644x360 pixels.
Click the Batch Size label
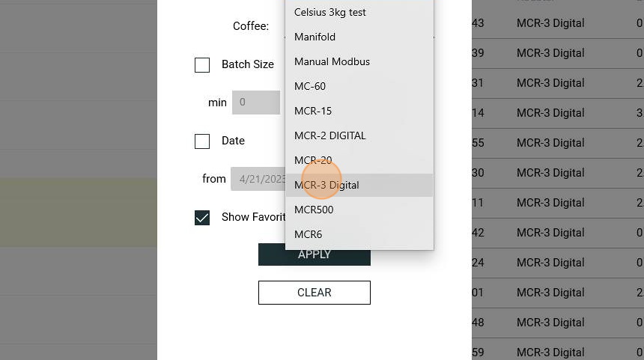[x=248, y=64]
